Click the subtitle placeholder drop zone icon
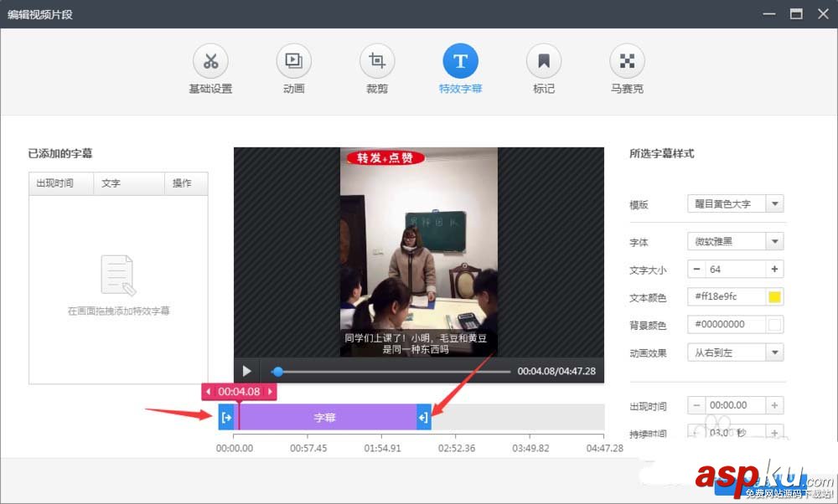The width and height of the screenshot is (838, 504). [117, 276]
